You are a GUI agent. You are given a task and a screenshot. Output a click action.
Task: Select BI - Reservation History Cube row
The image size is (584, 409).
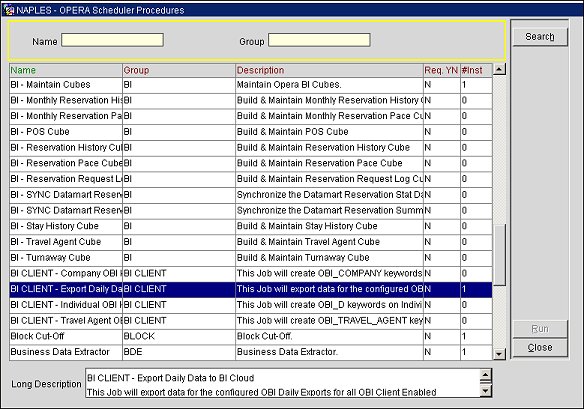[x=251, y=148]
